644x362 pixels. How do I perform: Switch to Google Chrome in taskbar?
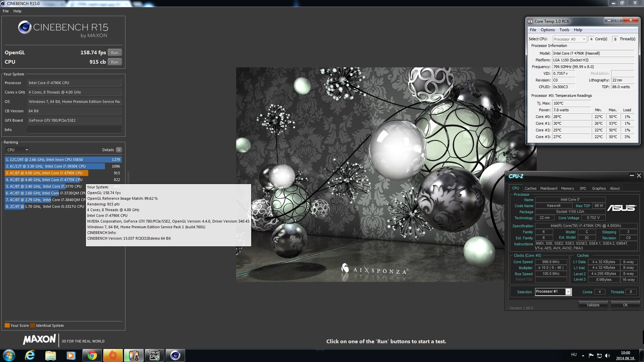pos(92,355)
